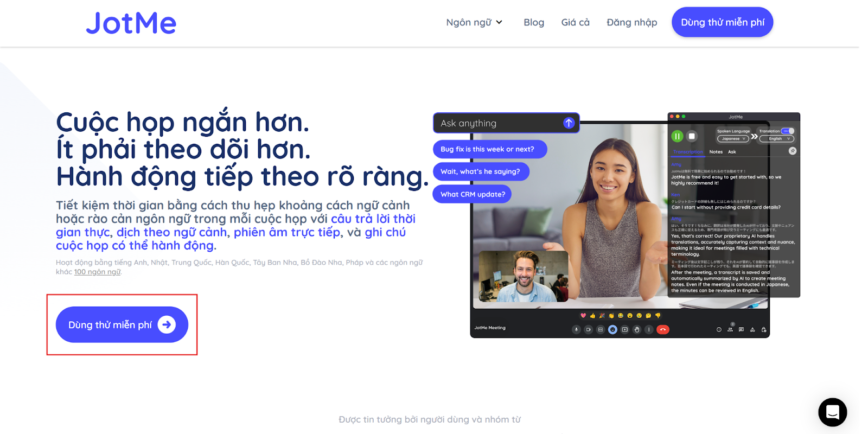Click the present screen icon
The width and height of the screenshot is (868, 434).
point(625,329)
